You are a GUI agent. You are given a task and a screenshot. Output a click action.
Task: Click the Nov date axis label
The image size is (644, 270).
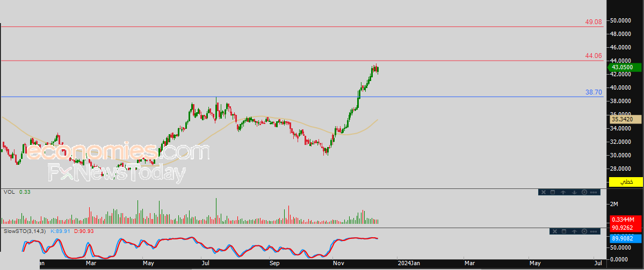(339, 262)
